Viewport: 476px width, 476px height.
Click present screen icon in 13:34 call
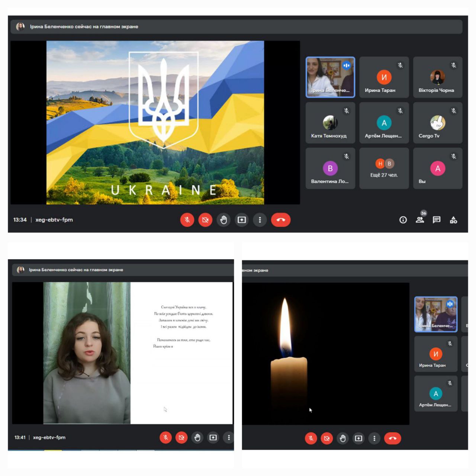click(242, 220)
